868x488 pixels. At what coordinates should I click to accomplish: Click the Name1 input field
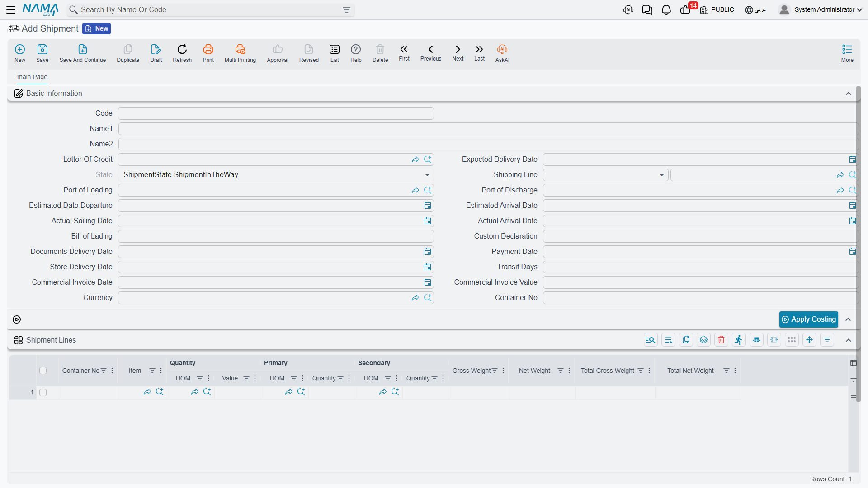point(488,129)
